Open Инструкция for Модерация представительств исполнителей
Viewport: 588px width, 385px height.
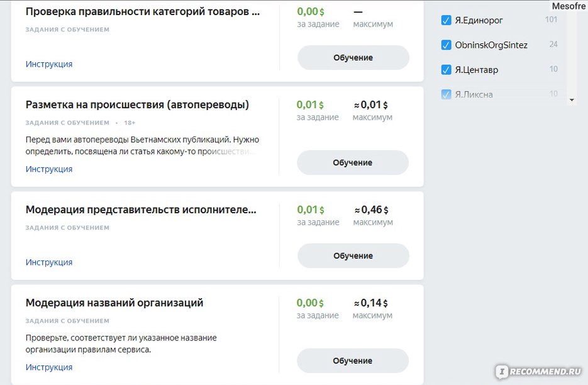click(49, 262)
